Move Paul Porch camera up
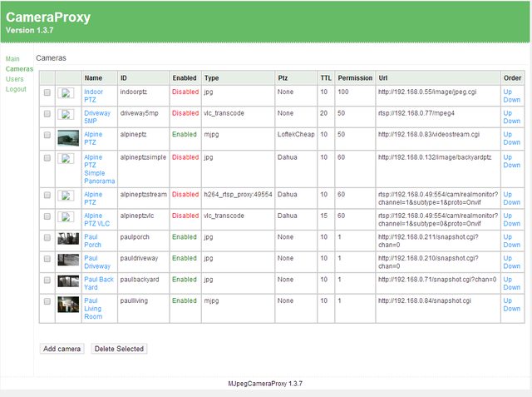532x397 pixels. tap(508, 237)
